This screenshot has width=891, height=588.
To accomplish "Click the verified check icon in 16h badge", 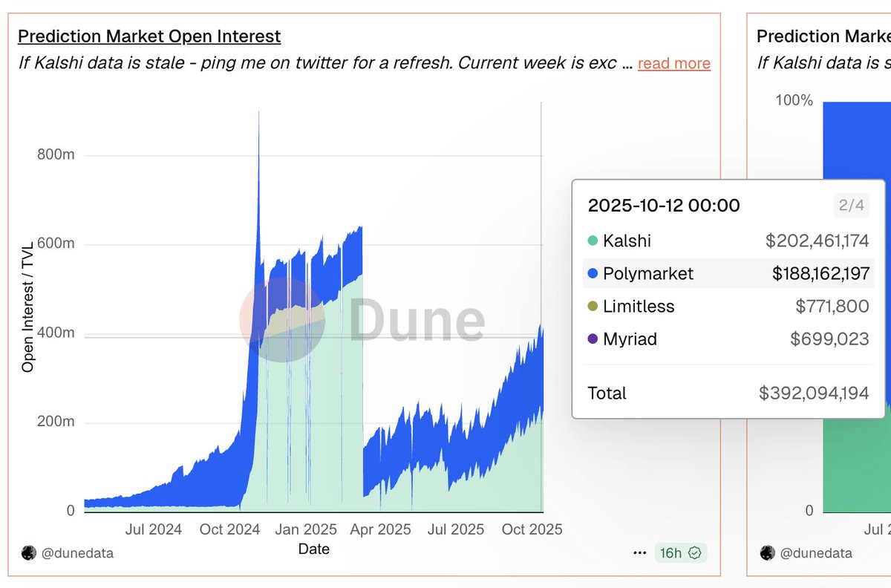I will 695,553.
